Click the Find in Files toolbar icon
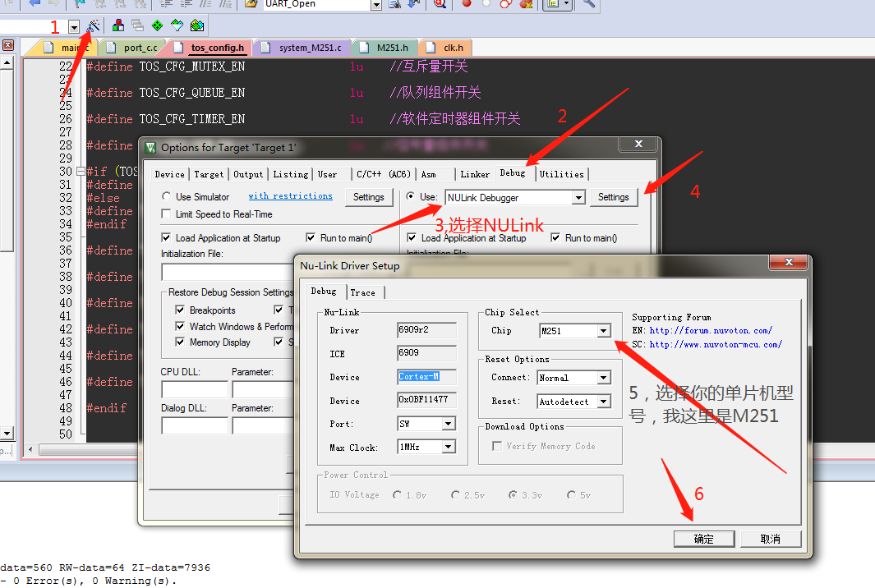 click(x=394, y=3)
